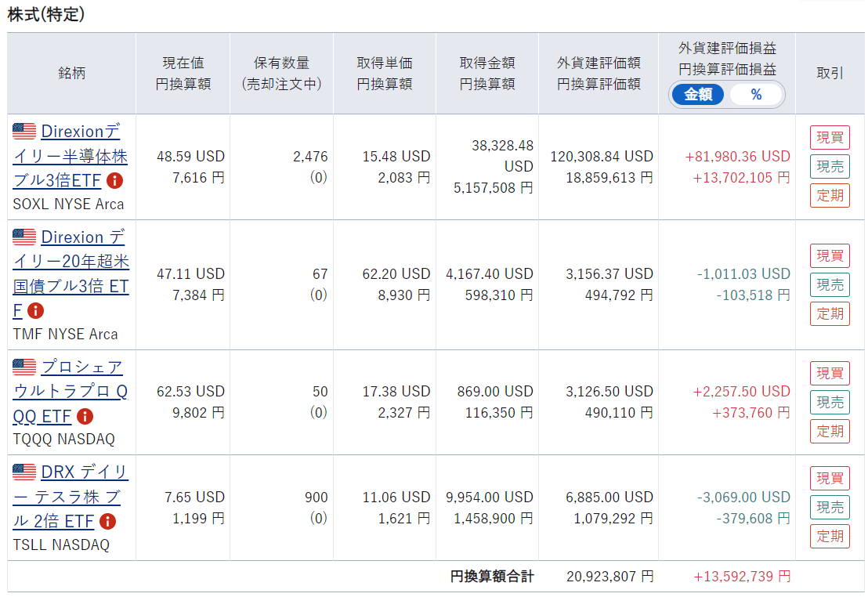Click 現売 button for TQQQ

point(830,402)
